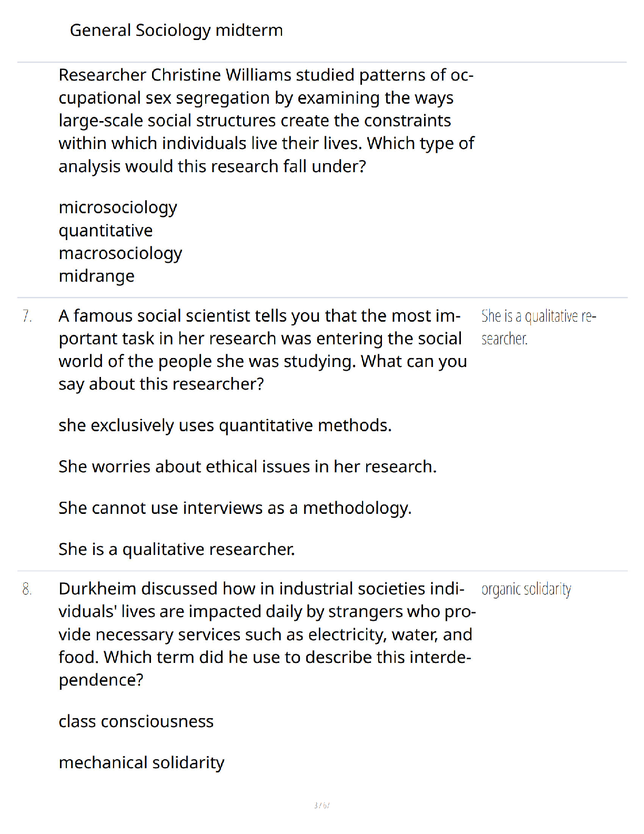
Task: Click the 'mechanical solidarity' answer choice
Action: [142, 763]
